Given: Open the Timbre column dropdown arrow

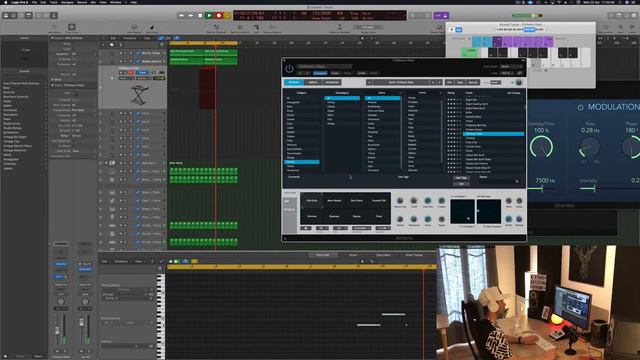Looking at the screenshot, I should [440, 93].
